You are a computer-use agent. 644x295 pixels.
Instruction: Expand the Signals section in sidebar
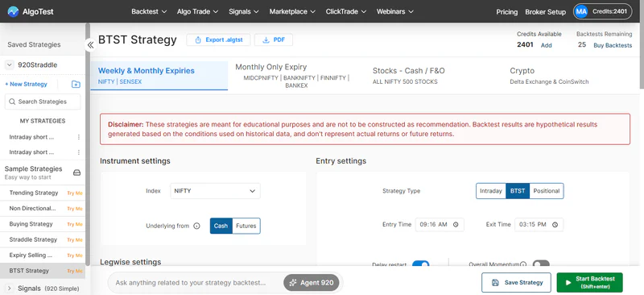coord(10,289)
